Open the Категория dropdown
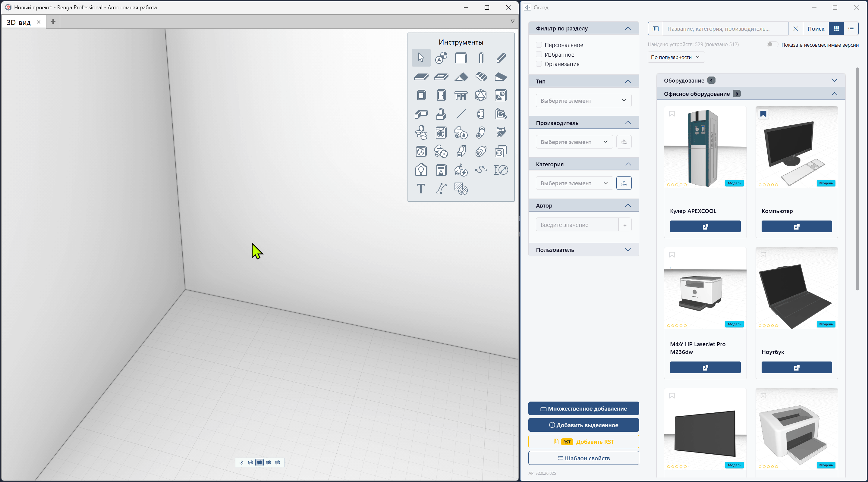Viewport: 868px width, 482px height. pyautogui.click(x=574, y=183)
